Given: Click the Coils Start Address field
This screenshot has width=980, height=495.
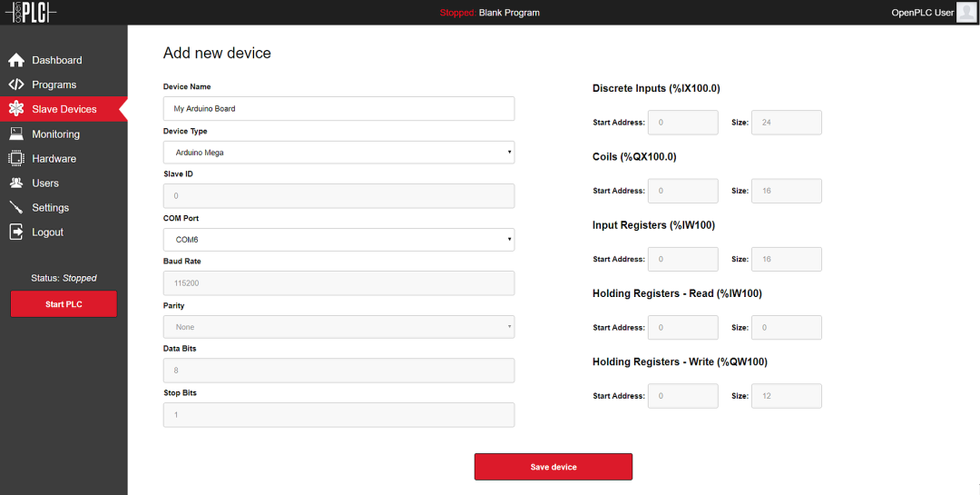Looking at the screenshot, I should [x=682, y=191].
